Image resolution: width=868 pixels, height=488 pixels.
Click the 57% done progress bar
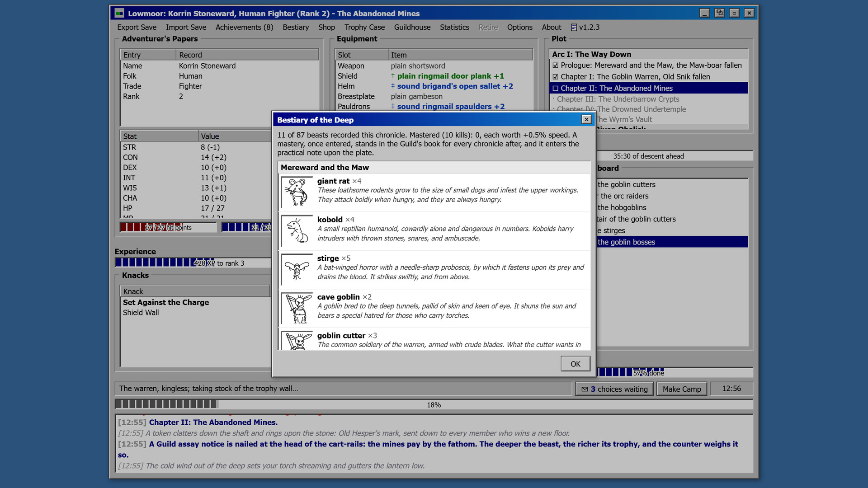(674, 373)
